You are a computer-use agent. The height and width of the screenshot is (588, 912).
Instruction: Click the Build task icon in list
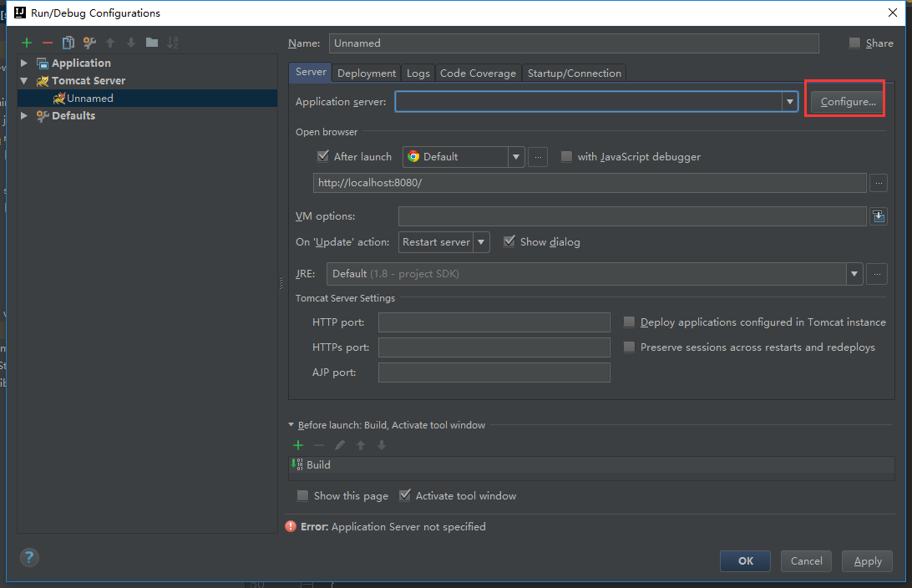297,464
